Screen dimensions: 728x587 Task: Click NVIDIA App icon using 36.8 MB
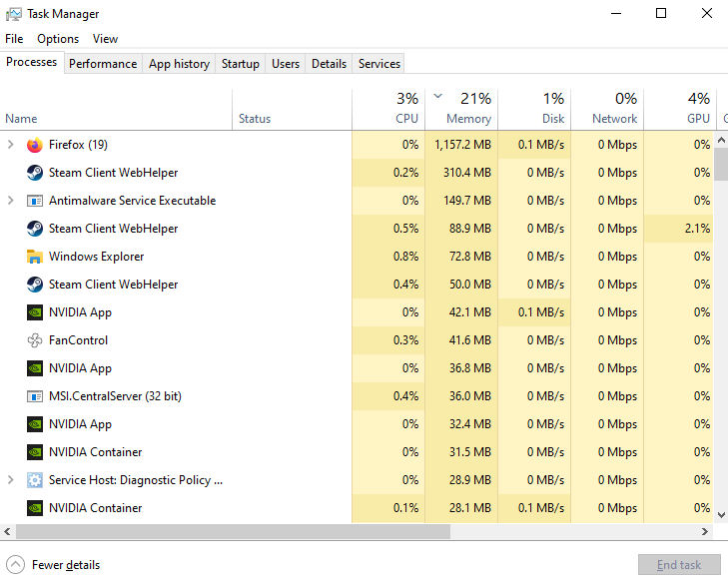[x=35, y=368]
